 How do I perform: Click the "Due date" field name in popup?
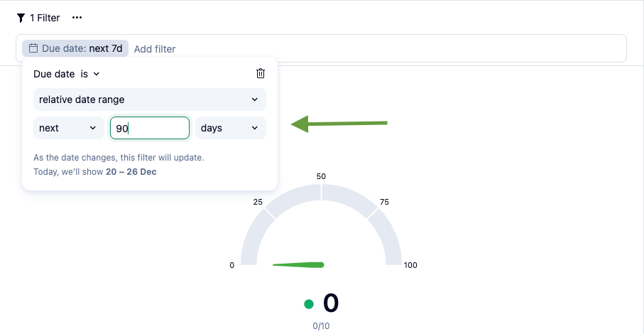tap(54, 73)
